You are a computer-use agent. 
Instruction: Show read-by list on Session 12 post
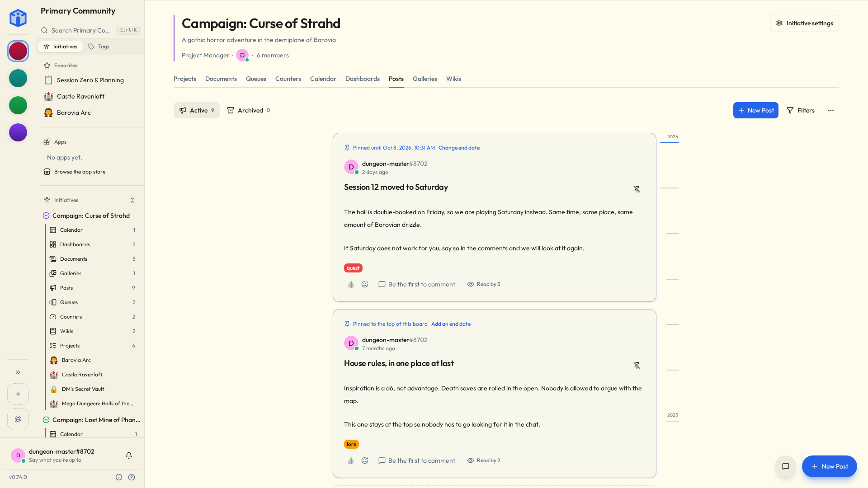tap(484, 284)
